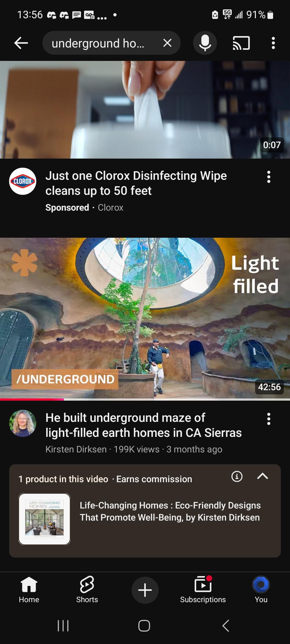
Task: Open the You profile tab
Action: pos(261,590)
